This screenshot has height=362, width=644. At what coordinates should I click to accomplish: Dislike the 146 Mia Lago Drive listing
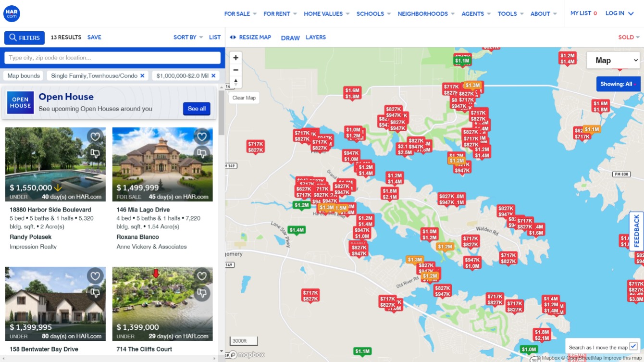(x=202, y=153)
